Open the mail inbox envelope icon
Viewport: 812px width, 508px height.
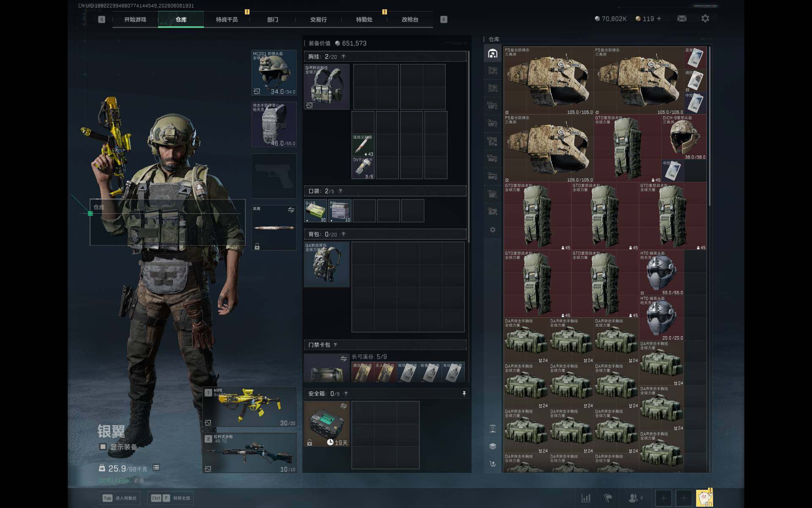(x=682, y=19)
